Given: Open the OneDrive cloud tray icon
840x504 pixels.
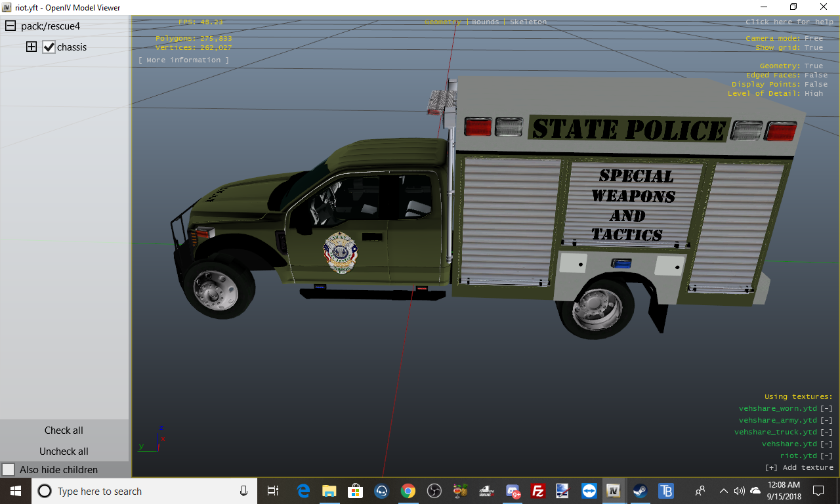Looking at the screenshot, I should coord(755,491).
